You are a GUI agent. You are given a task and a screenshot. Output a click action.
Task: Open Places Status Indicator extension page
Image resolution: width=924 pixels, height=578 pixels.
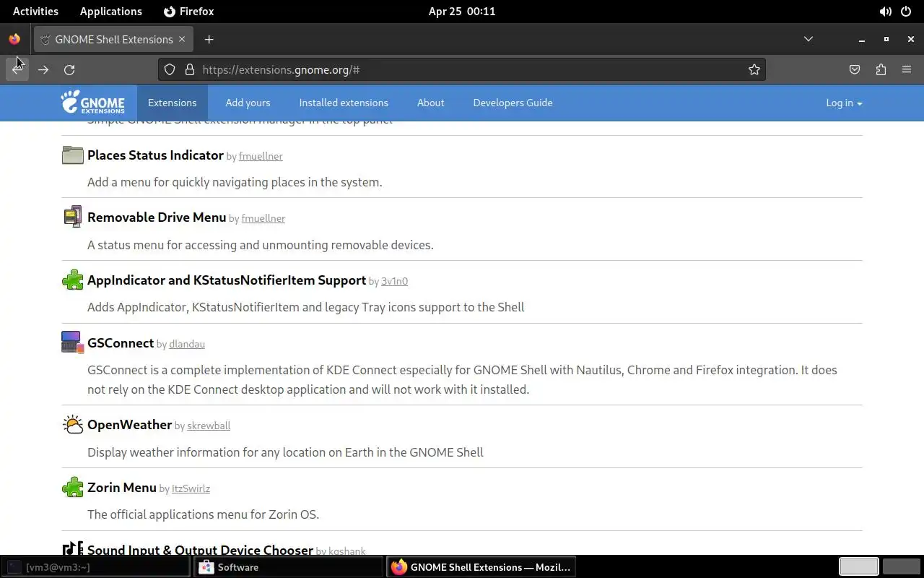155,155
